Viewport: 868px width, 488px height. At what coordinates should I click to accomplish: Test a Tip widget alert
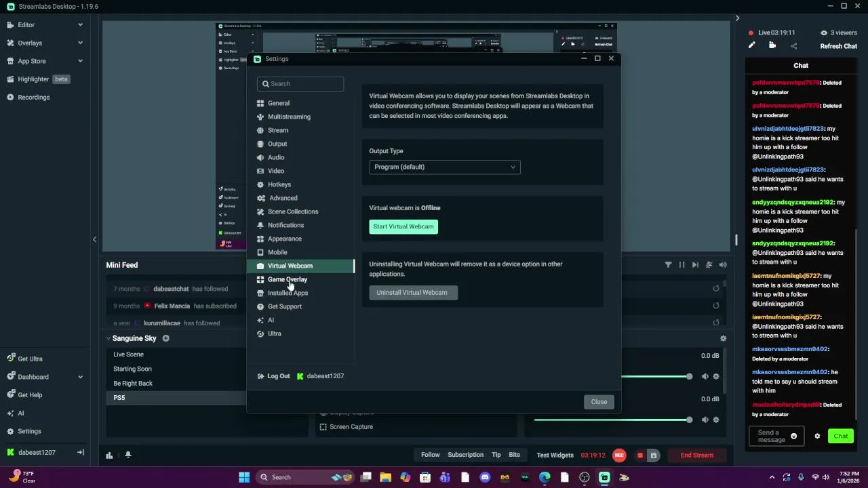tap(496, 455)
